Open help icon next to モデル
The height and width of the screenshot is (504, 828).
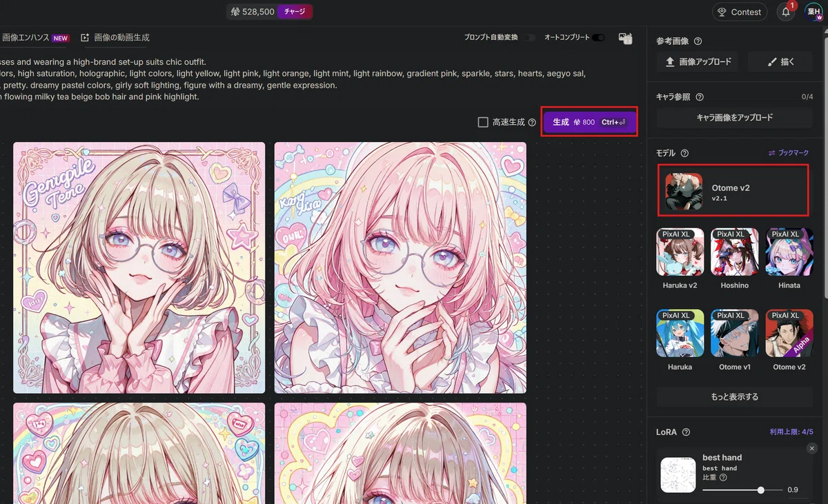point(684,153)
